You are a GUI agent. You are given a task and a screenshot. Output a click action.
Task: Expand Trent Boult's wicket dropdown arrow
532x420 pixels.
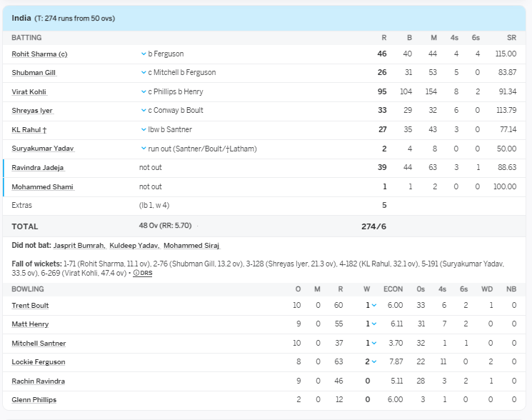click(x=374, y=306)
